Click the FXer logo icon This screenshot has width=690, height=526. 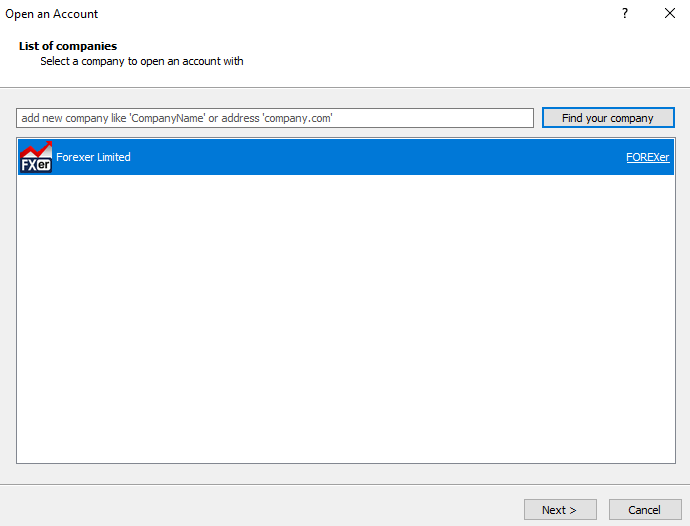coord(35,157)
